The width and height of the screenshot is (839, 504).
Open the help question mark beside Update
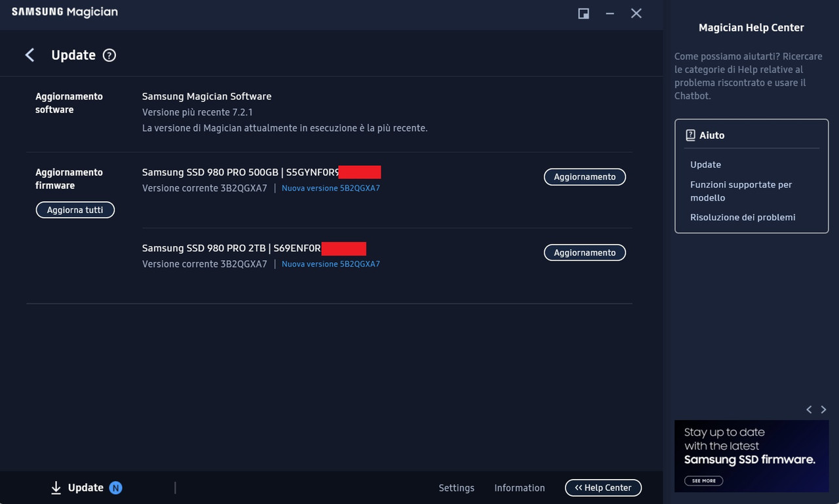[109, 56]
